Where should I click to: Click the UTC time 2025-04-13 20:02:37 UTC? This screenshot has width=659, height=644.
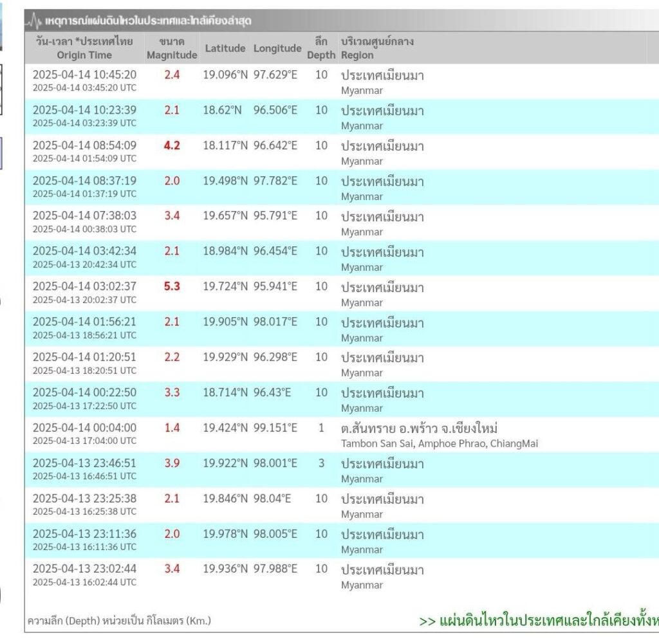coord(84,300)
